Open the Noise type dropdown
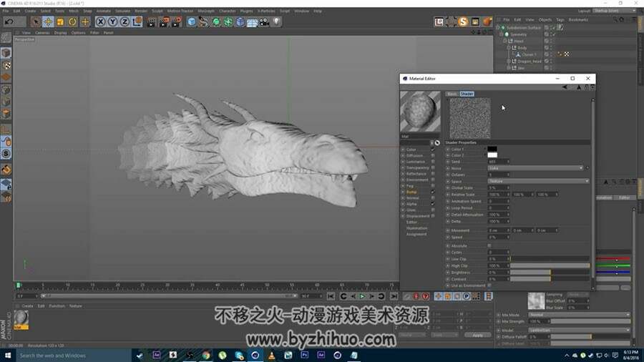644x362 pixels. point(535,168)
